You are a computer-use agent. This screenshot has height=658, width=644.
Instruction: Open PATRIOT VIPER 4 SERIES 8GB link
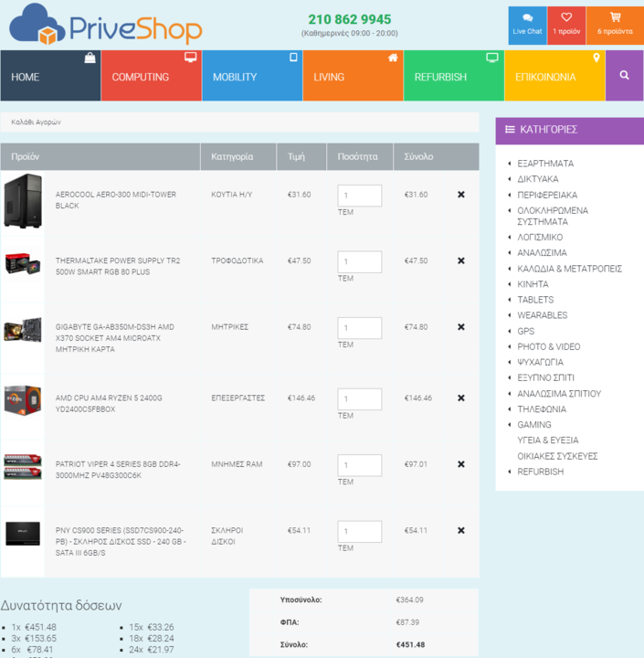118,470
